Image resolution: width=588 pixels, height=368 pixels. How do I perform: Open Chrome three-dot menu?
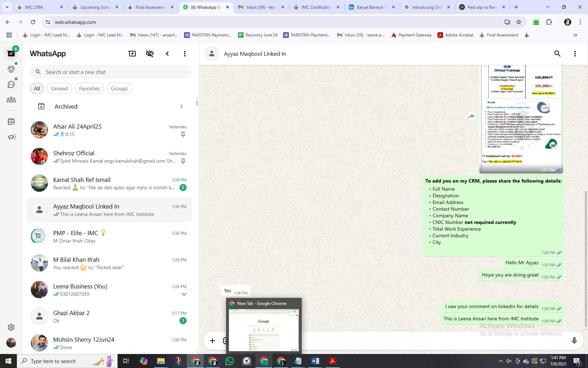pos(580,22)
